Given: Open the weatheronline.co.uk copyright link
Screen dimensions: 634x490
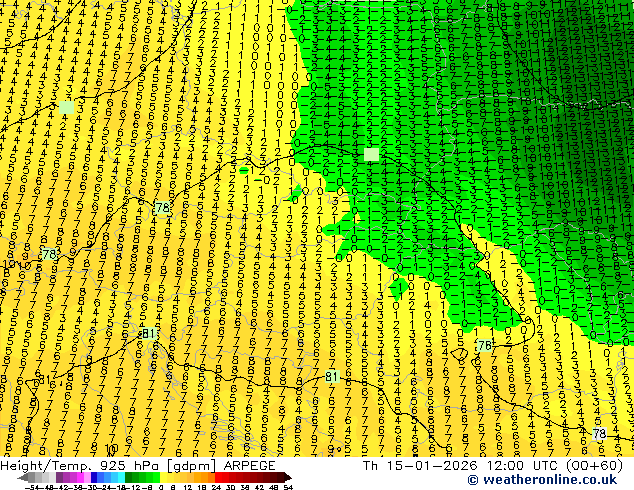Looking at the screenshot, I should pos(542,480).
